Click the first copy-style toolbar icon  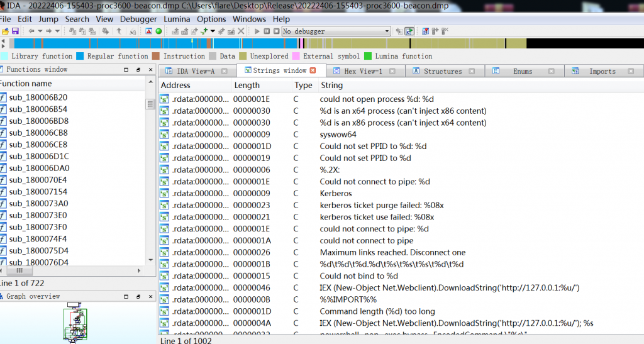pyautogui.click(x=73, y=31)
